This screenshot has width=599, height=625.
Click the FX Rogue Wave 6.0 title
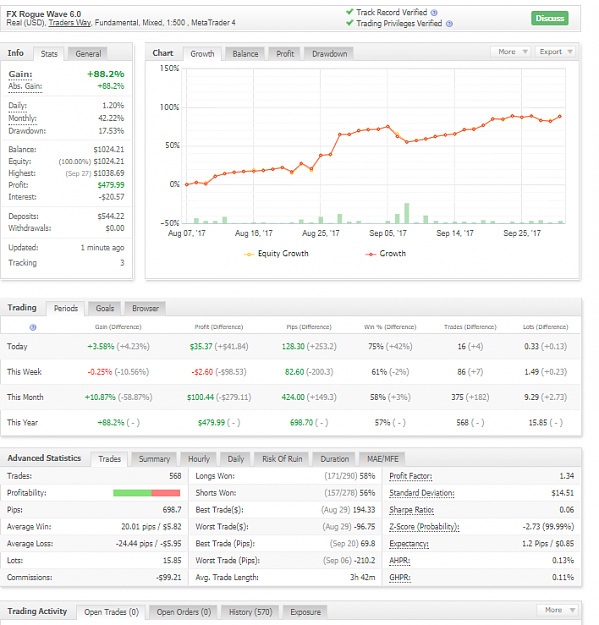point(43,14)
